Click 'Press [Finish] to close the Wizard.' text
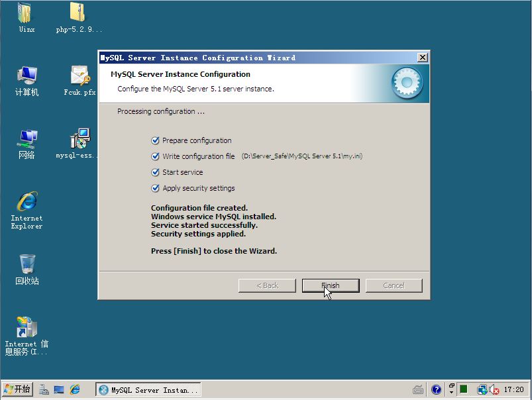 214,251
